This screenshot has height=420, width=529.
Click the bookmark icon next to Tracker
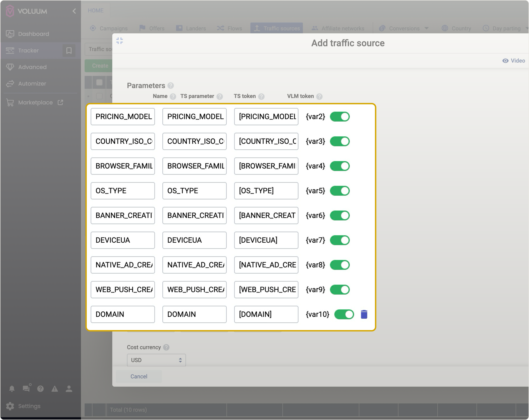(x=69, y=51)
